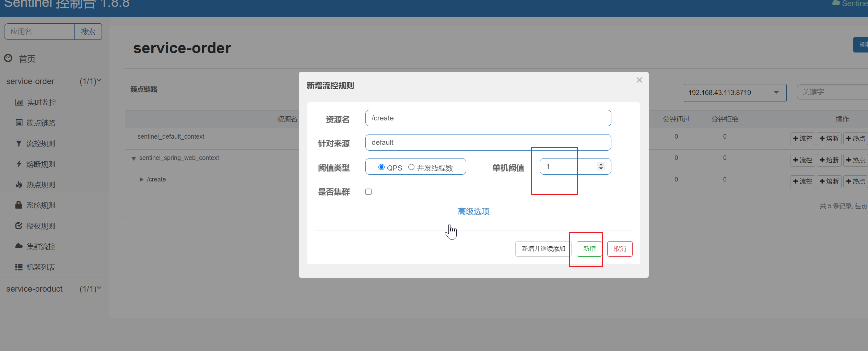This screenshot has height=351, width=868.
Task: Open the 192.168.43.113:8719 machine dropdown
Action: (735, 93)
